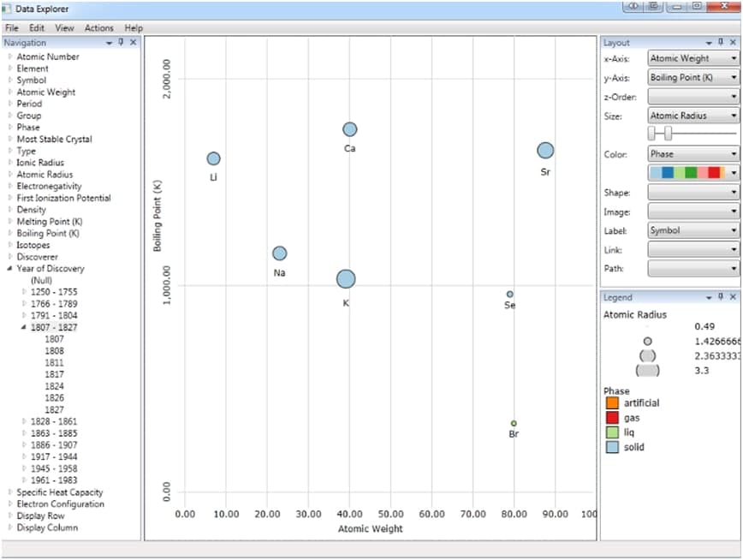Close the Navigation panel with its X icon

point(134,42)
